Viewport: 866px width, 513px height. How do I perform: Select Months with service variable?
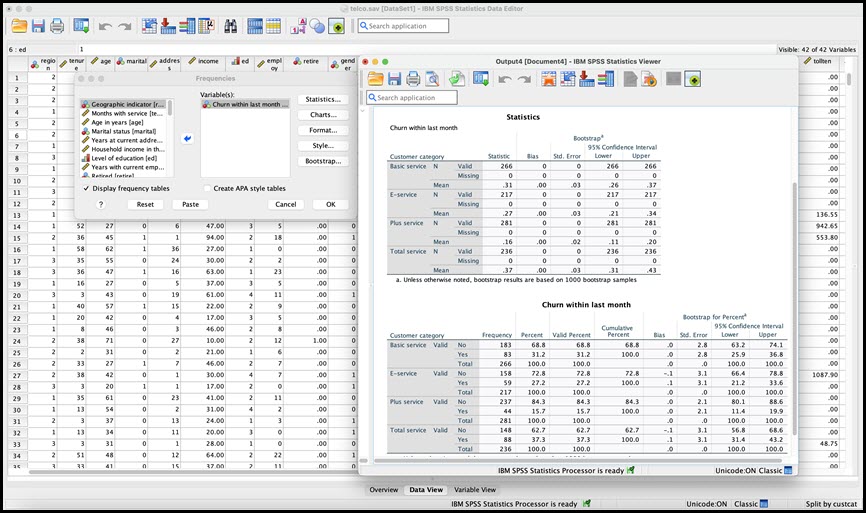click(124, 113)
